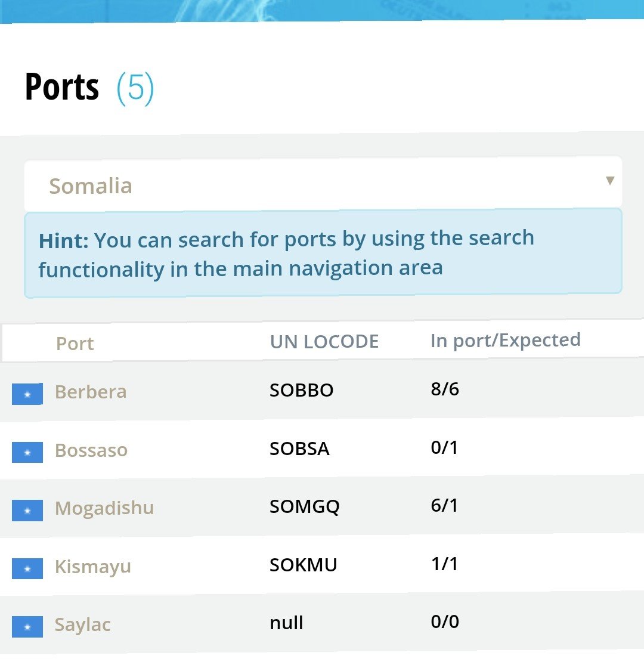Screen dimensions: 644x665
Task: Open the Somalia country dropdown
Action: [x=323, y=185]
